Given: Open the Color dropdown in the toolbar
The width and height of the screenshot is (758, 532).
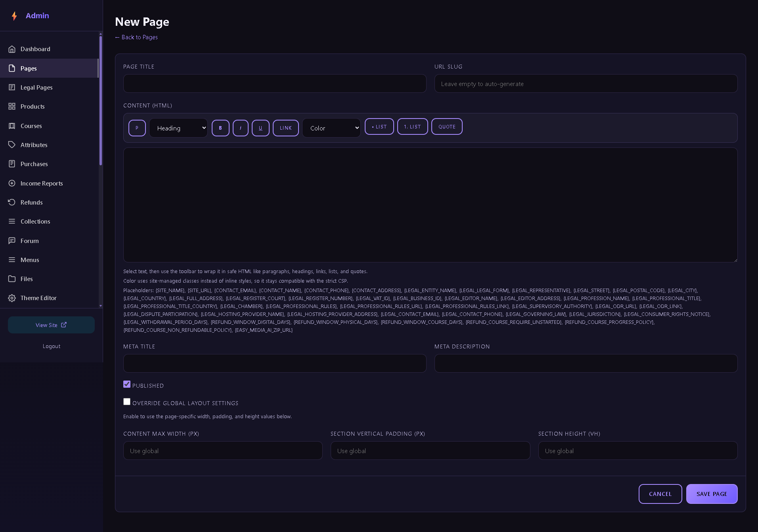Looking at the screenshot, I should [x=331, y=128].
